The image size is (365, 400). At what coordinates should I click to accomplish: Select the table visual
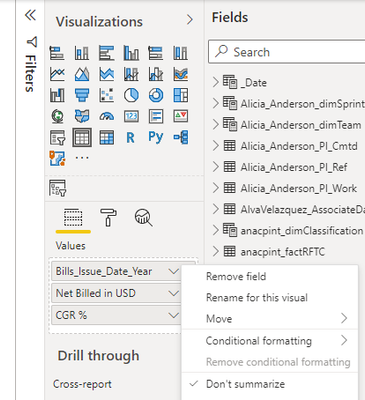tap(82, 137)
